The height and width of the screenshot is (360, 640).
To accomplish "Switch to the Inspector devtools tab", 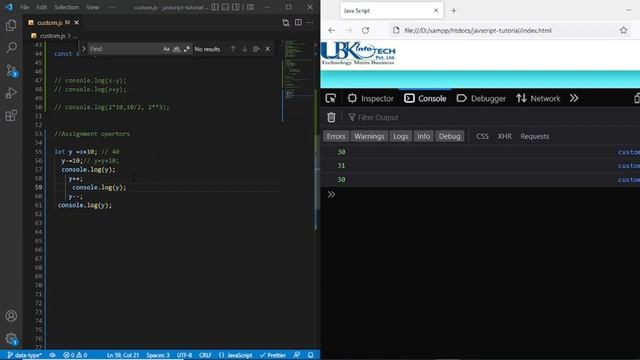I will click(371, 98).
